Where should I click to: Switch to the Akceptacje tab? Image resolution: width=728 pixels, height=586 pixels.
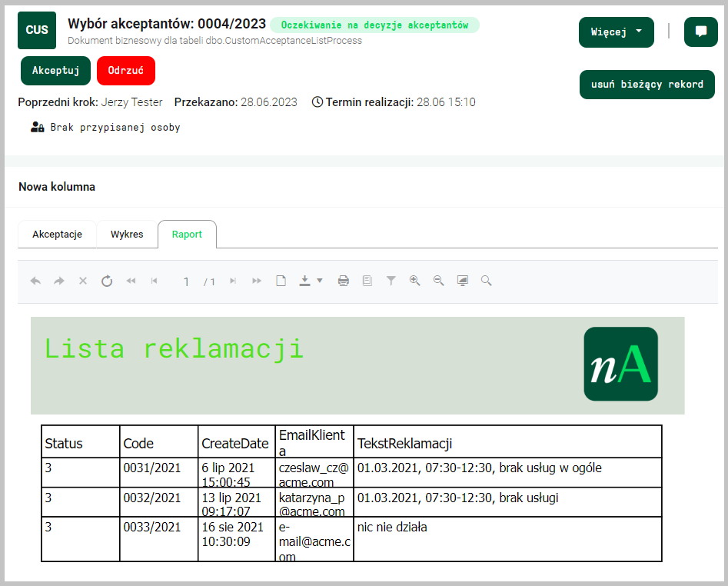(x=57, y=234)
